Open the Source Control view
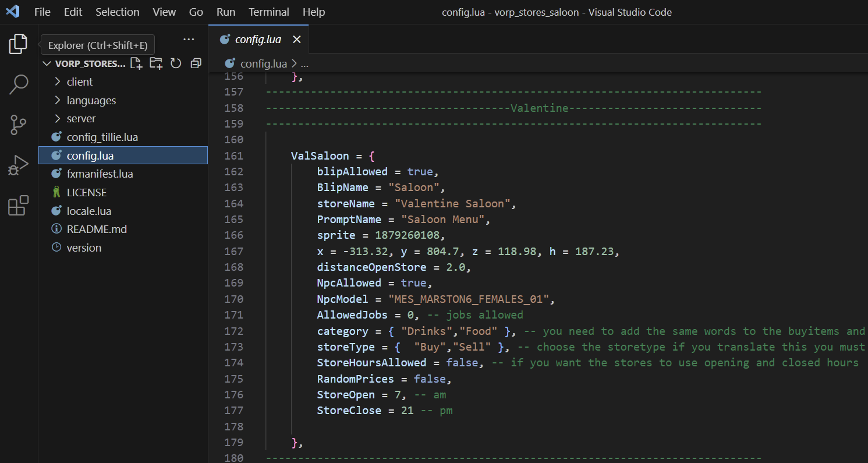 pos(18,125)
